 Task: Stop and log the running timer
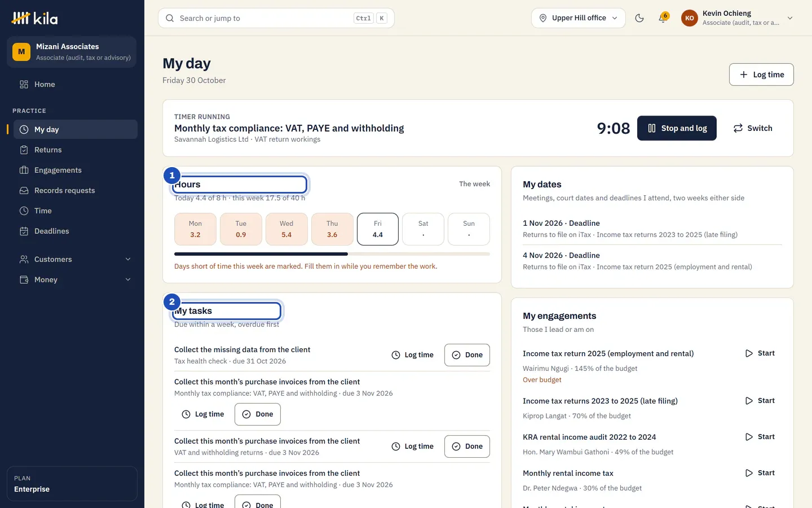point(677,128)
